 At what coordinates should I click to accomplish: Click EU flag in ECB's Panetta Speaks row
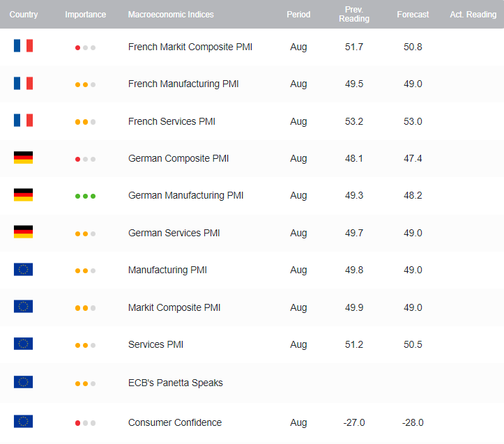[23, 382]
